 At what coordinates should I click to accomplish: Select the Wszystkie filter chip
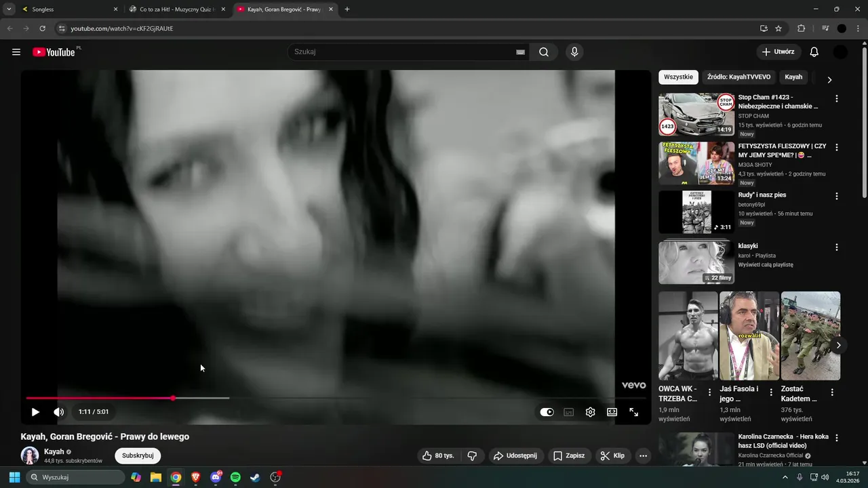(x=678, y=77)
